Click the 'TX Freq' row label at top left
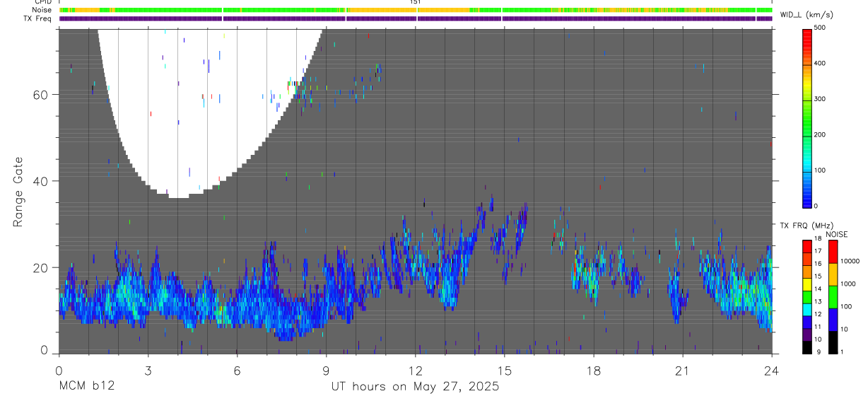Image resolution: width=868 pixels, height=401 pixels. tap(39, 18)
